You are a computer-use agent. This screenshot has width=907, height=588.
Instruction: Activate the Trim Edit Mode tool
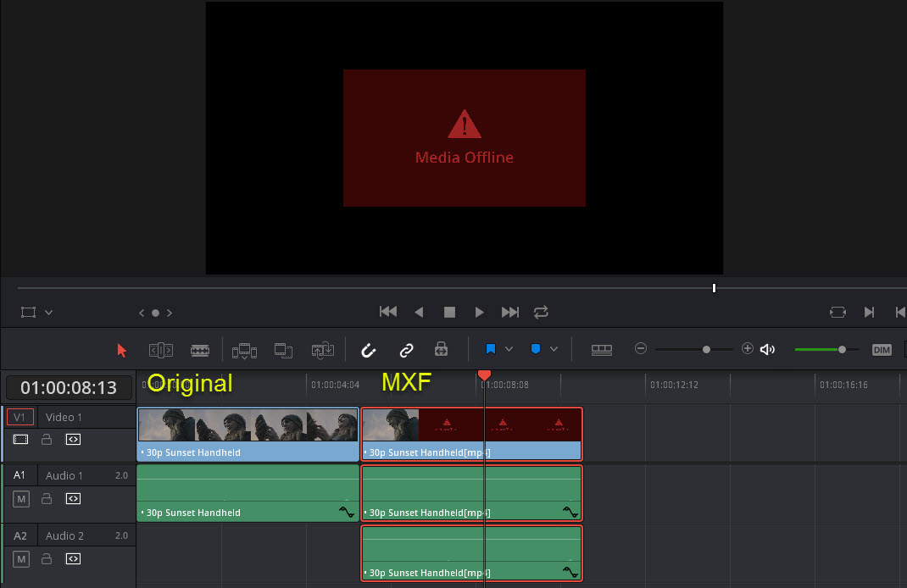pyautogui.click(x=161, y=349)
